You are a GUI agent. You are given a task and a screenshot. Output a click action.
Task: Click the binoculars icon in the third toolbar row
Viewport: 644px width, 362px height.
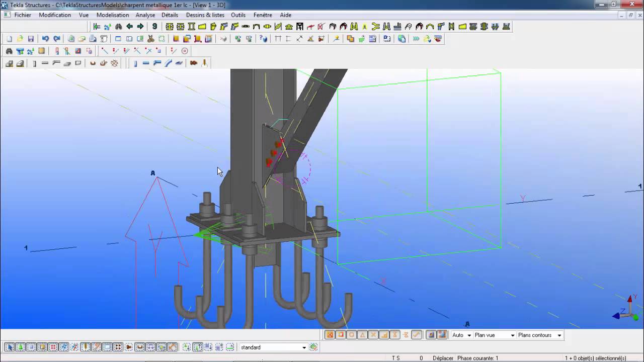pos(9,51)
